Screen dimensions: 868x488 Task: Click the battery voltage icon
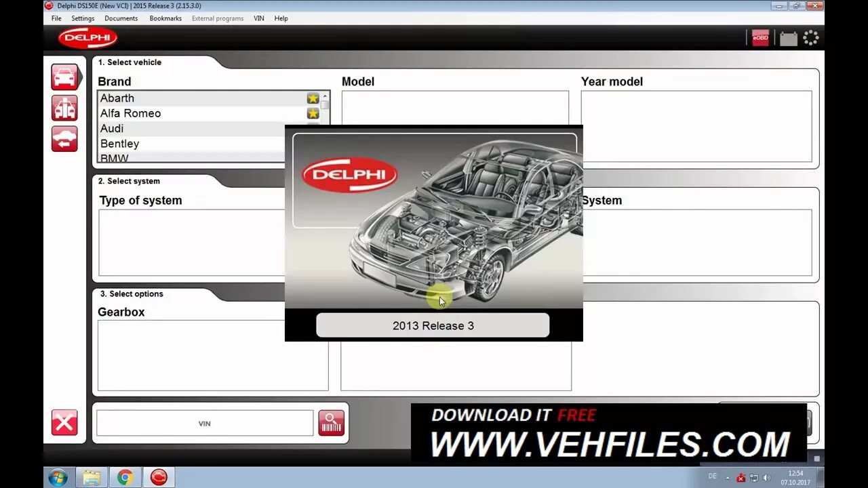(788, 39)
